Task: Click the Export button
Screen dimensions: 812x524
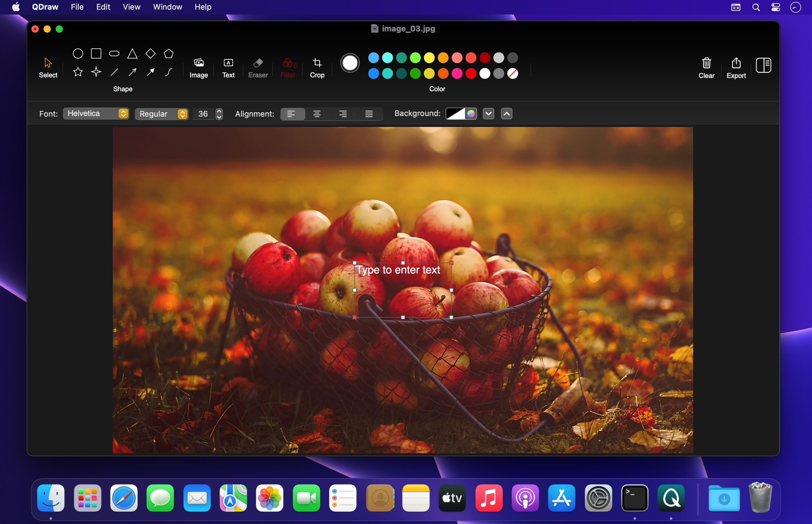Action: coord(736,68)
